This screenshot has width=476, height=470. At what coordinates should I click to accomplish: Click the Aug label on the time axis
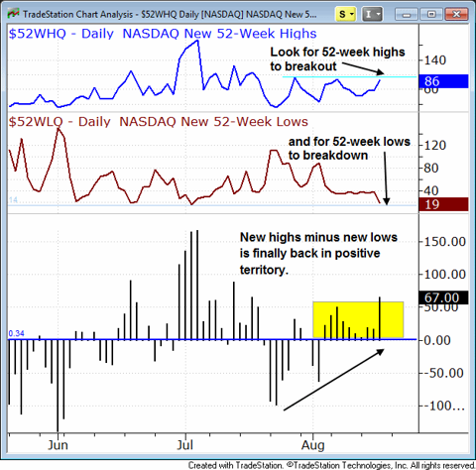(x=312, y=446)
